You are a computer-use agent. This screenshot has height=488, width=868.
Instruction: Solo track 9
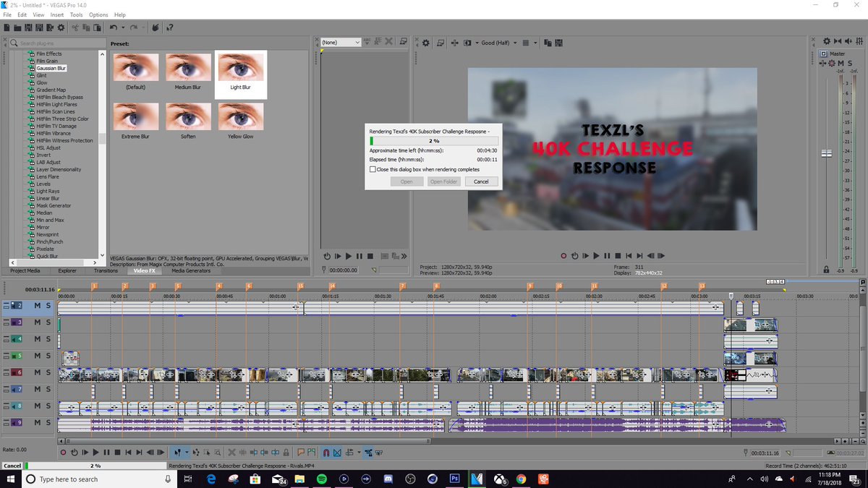[48, 422]
